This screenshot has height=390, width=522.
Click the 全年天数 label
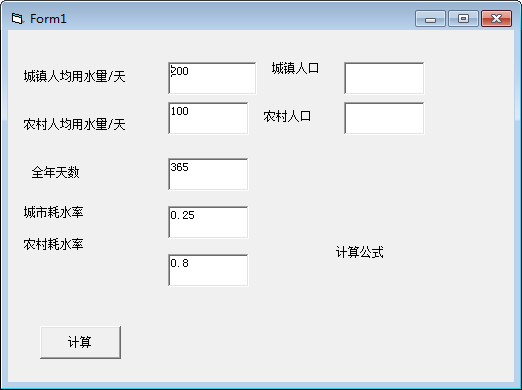point(56,172)
